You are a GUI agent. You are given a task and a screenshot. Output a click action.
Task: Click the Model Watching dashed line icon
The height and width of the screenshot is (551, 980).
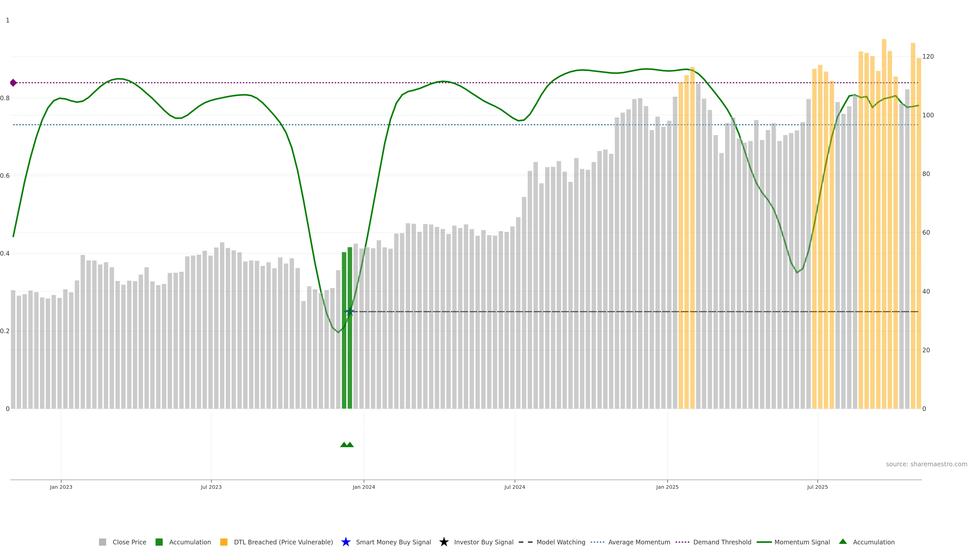click(x=525, y=542)
